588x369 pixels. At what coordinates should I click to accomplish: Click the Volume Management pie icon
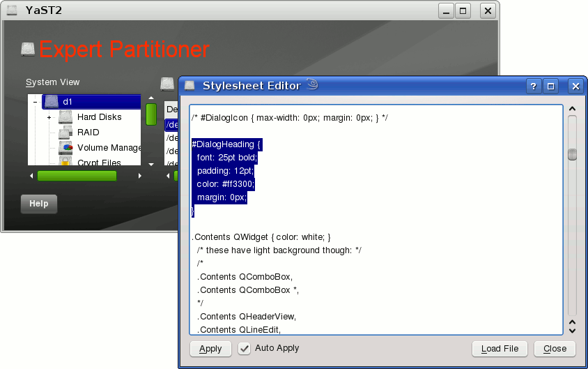point(65,148)
